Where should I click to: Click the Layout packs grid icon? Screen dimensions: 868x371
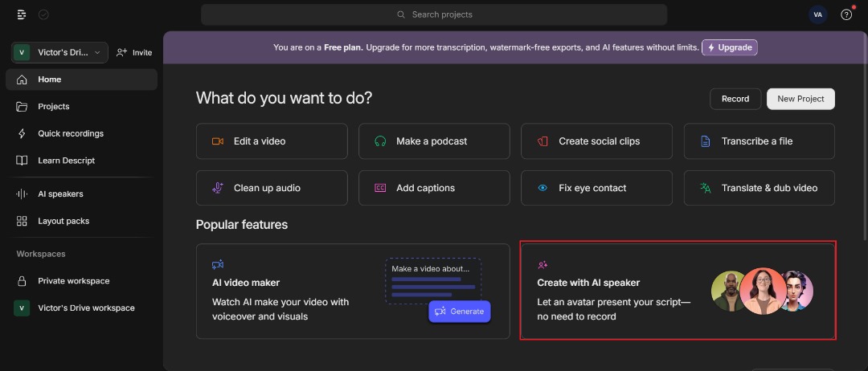[22, 221]
